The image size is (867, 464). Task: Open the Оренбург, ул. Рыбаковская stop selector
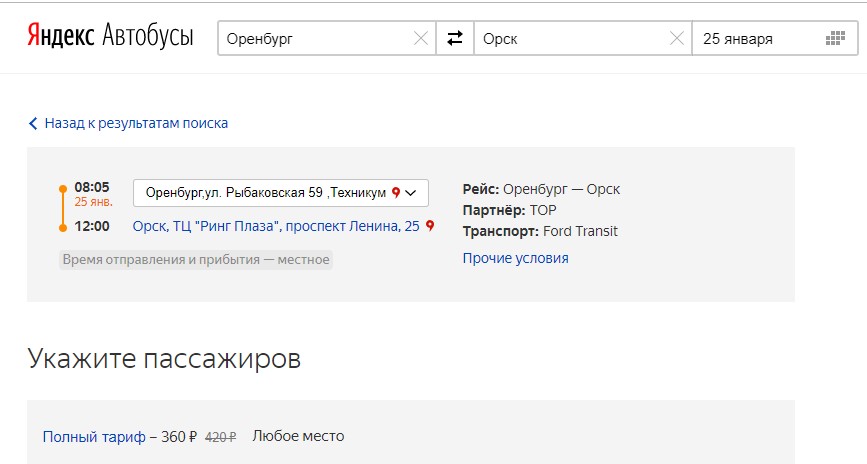pyautogui.click(x=265, y=192)
